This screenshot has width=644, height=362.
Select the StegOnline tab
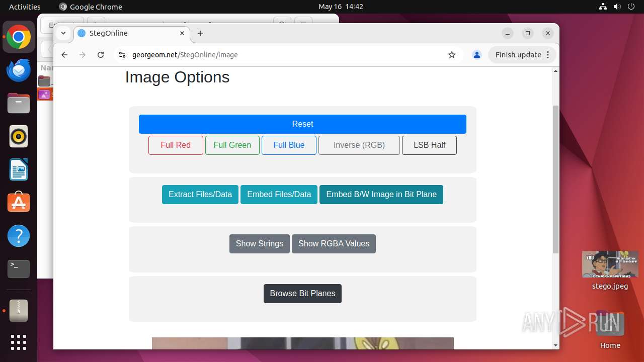pos(132,33)
